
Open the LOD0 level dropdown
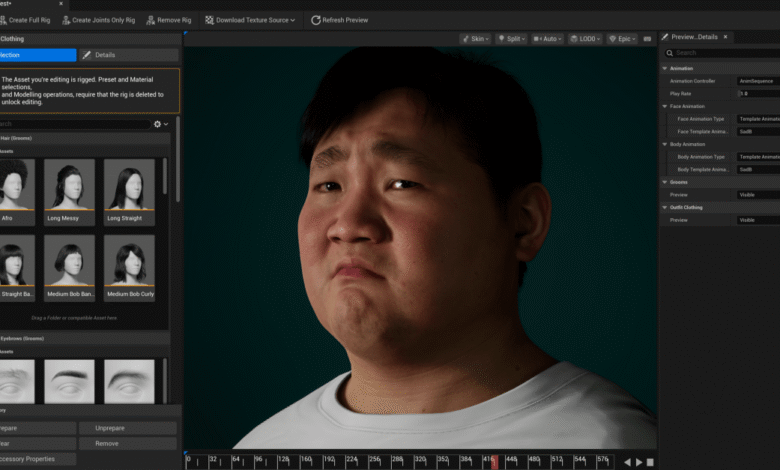pyautogui.click(x=585, y=39)
